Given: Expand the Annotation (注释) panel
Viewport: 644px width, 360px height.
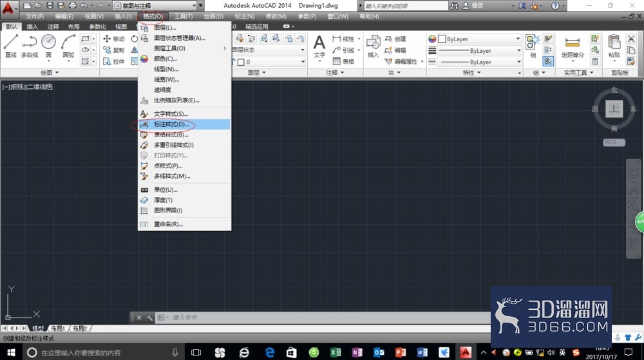Looking at the screenshot, I should (x=335, y=73).
